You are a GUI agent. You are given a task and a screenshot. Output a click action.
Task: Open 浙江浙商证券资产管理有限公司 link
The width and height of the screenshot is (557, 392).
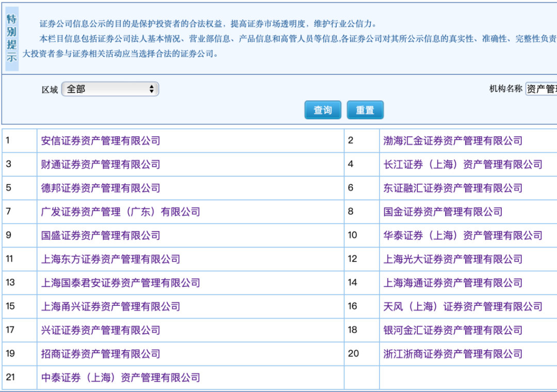tap(453, 354)
